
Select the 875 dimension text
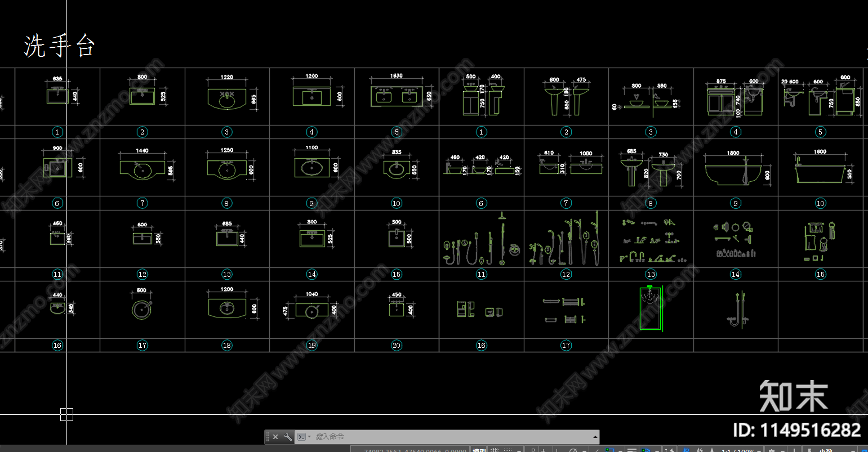pos(721,82)
